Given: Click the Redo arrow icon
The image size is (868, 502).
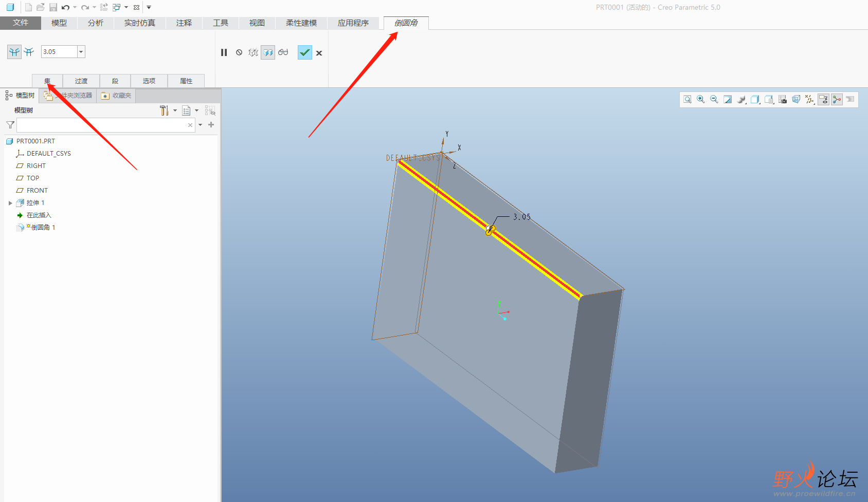Looking at the screenshot, I should coord(85,7).
